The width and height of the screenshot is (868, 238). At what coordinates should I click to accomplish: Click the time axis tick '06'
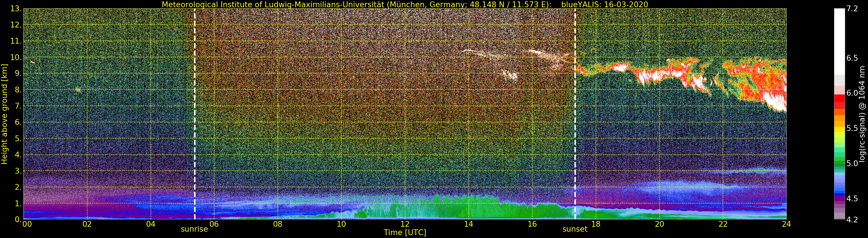point(214,224)
